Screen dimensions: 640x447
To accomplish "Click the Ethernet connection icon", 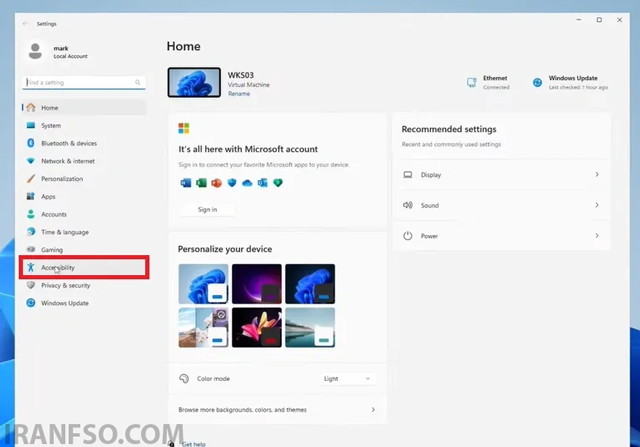I will 471,82.
